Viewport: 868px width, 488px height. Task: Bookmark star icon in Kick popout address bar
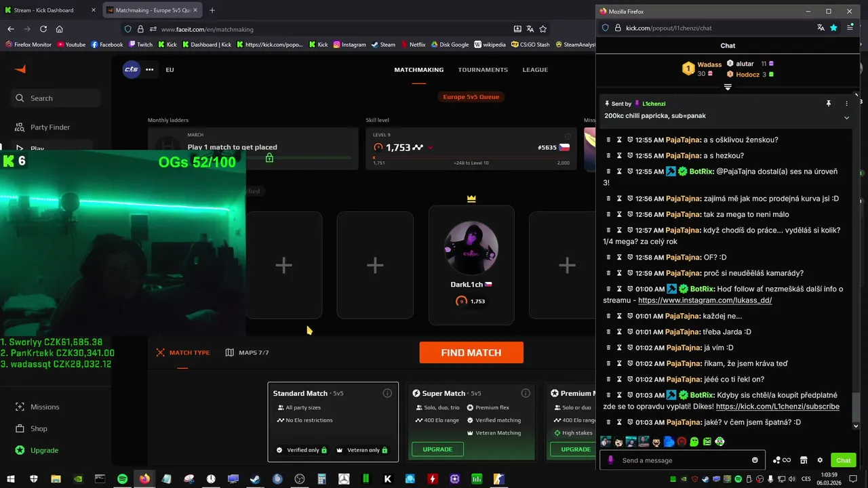pos(833,28)
